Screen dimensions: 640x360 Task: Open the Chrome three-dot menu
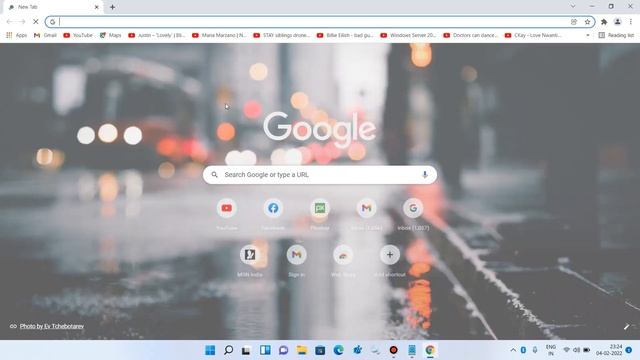(631, 22)
